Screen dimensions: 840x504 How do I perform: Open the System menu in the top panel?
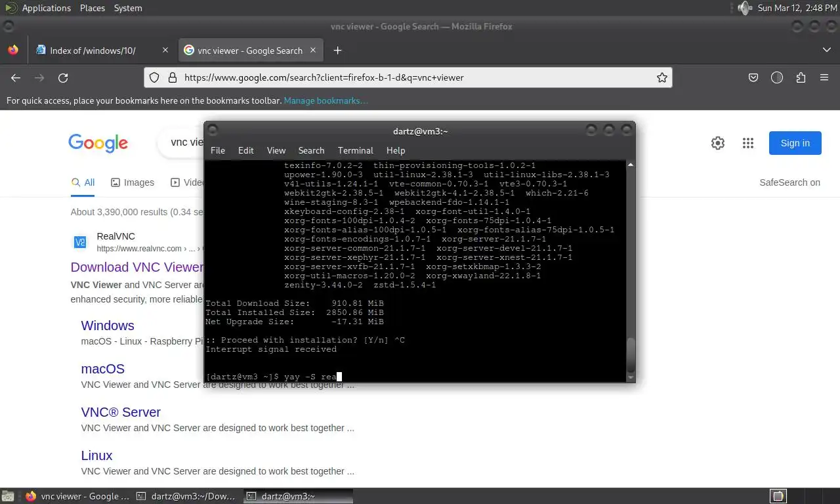pos(128,8)
